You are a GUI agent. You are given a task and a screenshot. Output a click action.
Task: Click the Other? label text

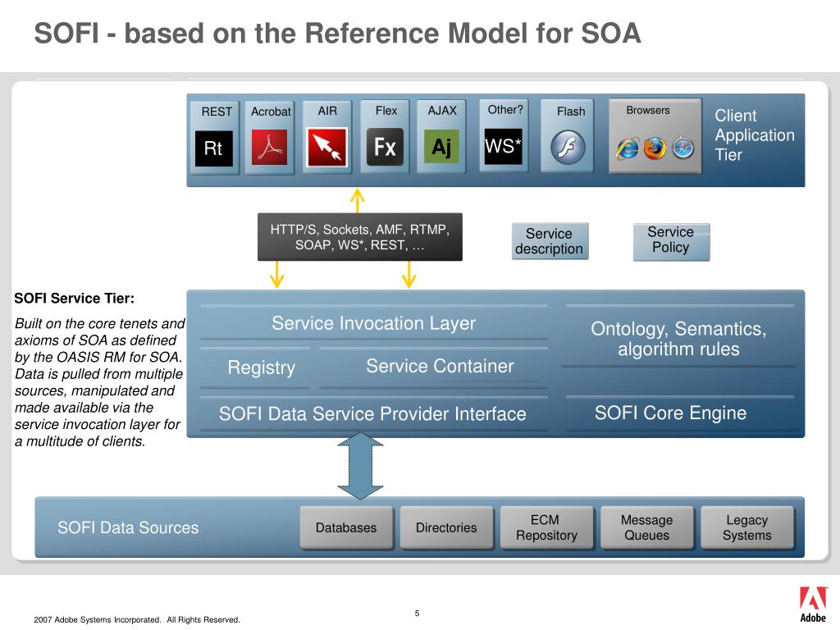505,109
